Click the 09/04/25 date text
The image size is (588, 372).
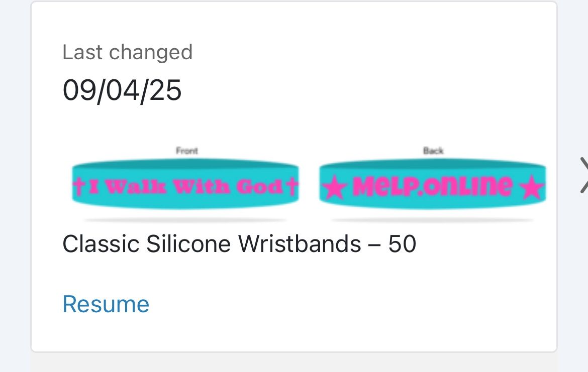(122, 90)
